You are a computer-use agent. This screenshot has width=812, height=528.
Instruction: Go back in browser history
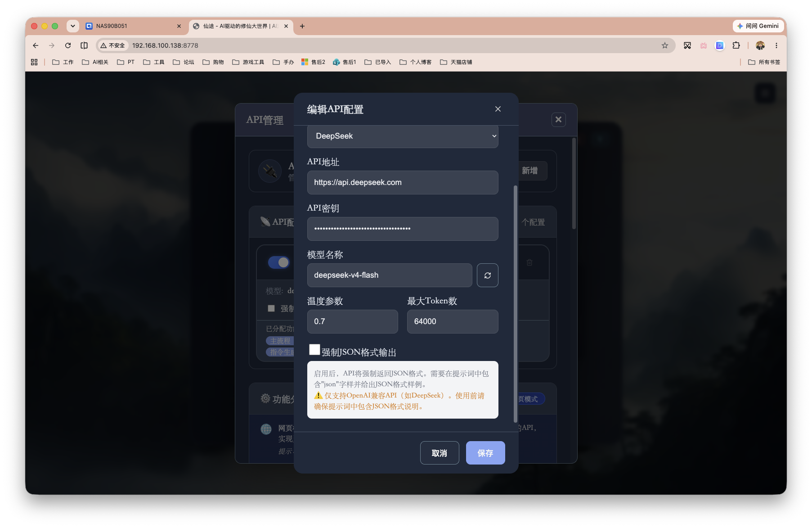[x=36, y=45]
